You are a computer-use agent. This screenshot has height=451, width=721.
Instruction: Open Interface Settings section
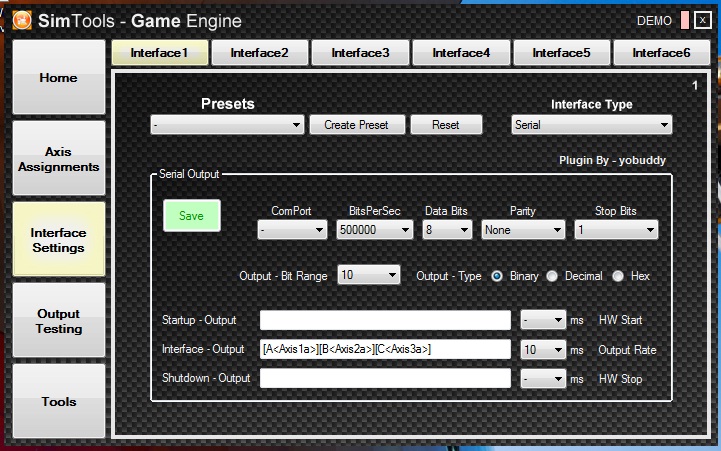point(59,240)
